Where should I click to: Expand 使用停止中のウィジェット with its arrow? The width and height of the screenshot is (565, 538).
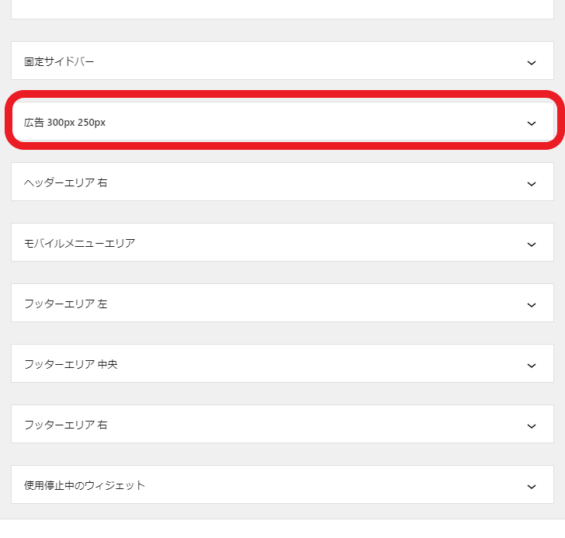531,487
